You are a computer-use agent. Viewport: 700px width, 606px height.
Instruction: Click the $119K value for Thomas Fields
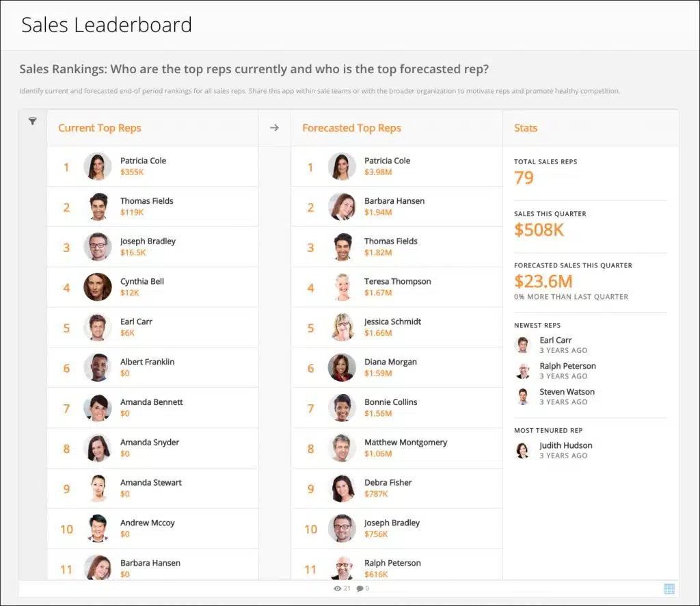point(132,212)
